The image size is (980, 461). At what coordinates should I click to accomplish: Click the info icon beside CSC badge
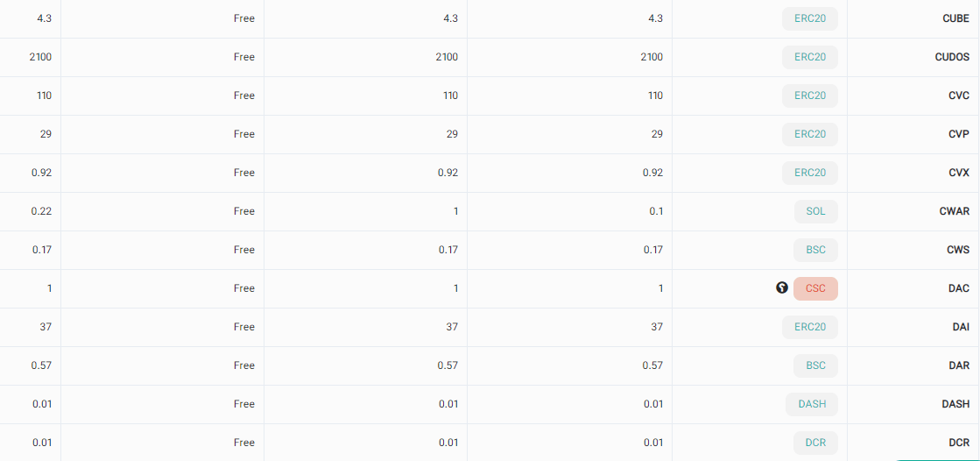click(781, 288)
